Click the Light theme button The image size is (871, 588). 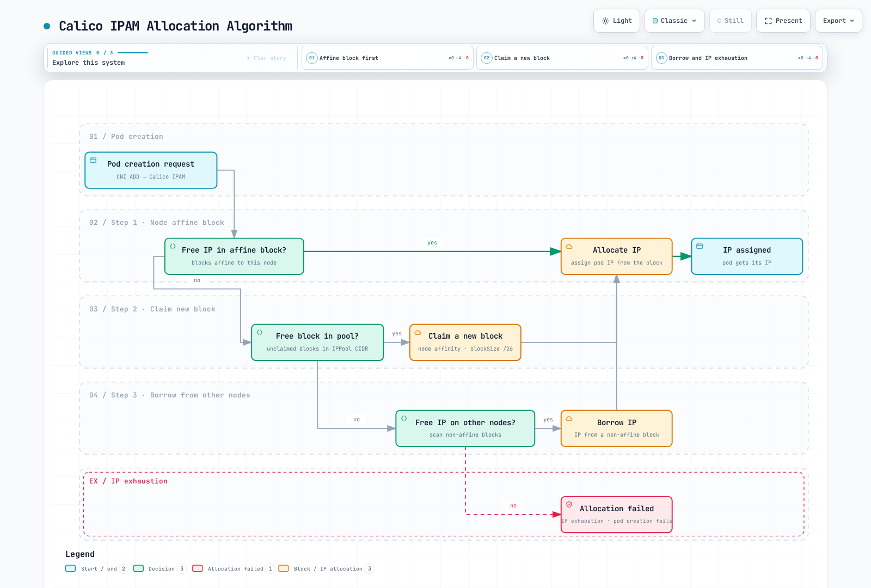pyautogui.click(x=617, y=21)
